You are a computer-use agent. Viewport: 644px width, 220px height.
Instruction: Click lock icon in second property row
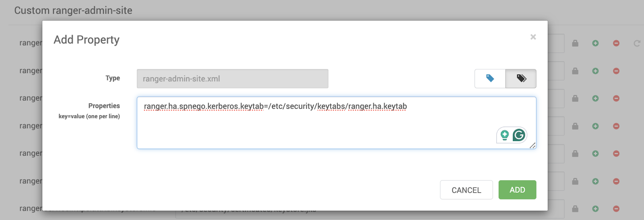(x=575, y=71)
